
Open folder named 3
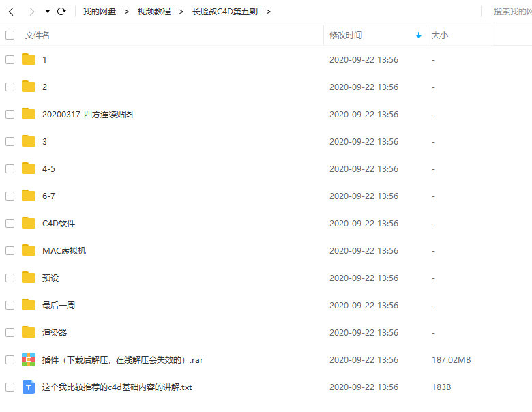[x=44, y=142]
